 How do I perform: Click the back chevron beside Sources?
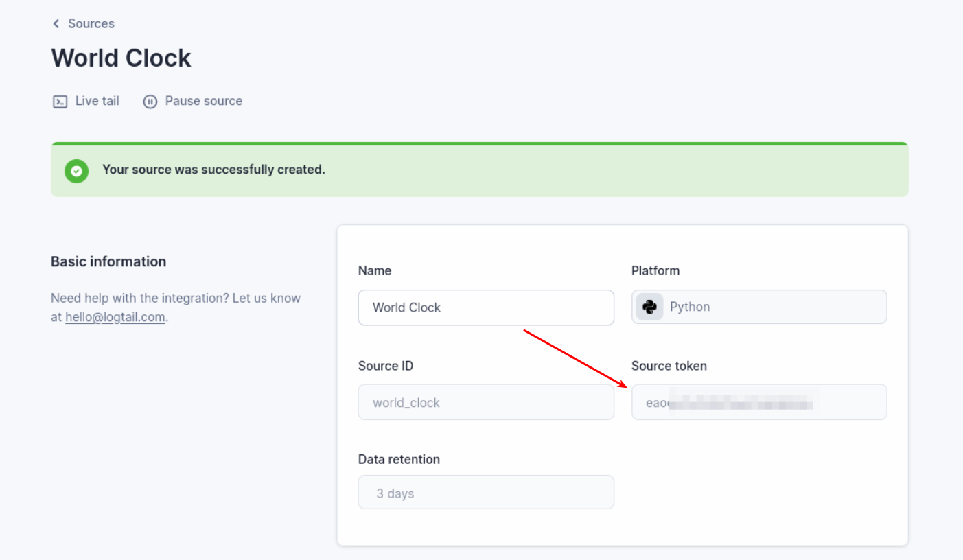56,24
